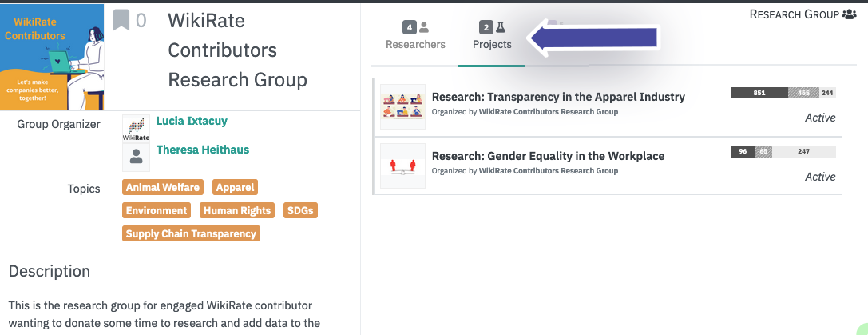Open Lucia Ixtacuy's profile link

(x=192, y=121)
